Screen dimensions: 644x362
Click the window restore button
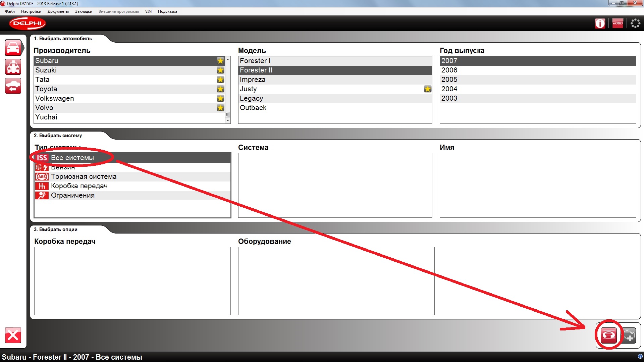[623, 3]
